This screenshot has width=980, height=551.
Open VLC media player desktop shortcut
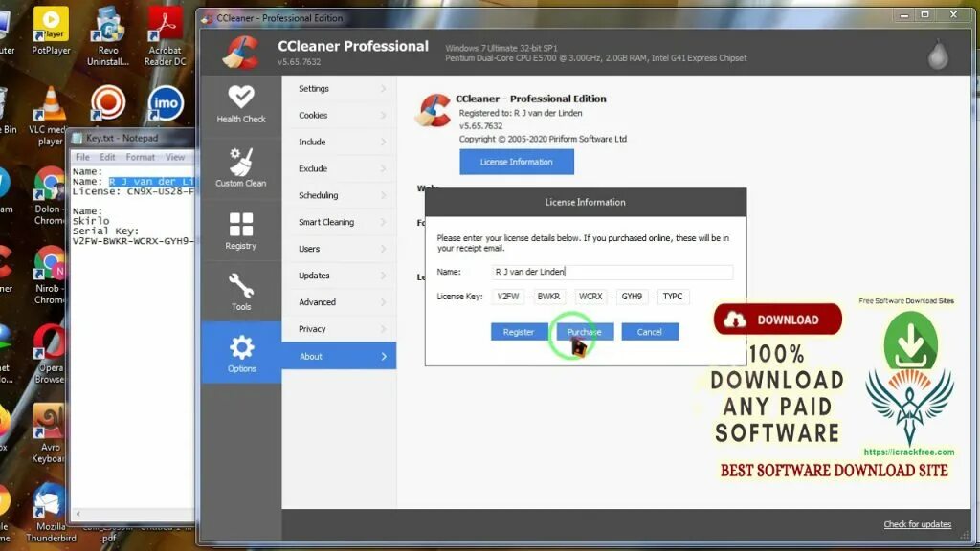click(50, 117)
